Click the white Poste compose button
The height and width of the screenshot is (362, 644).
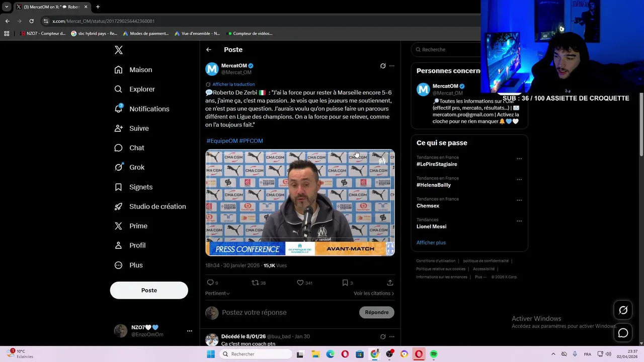point(149,290)
